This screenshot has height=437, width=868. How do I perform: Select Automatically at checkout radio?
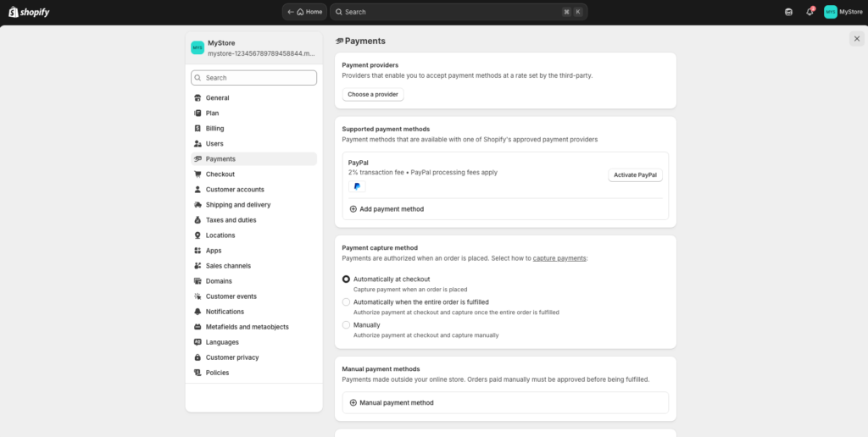coord(346,279)
